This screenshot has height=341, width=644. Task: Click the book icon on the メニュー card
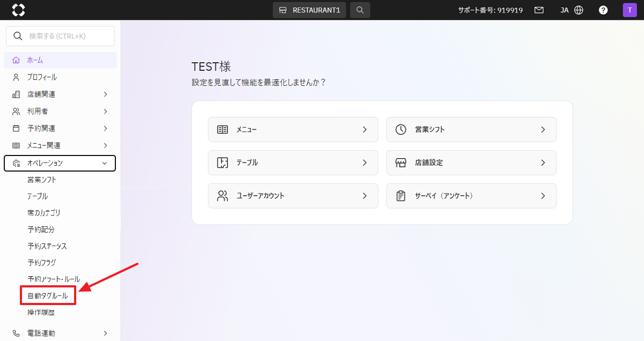(x=223, y=129)
